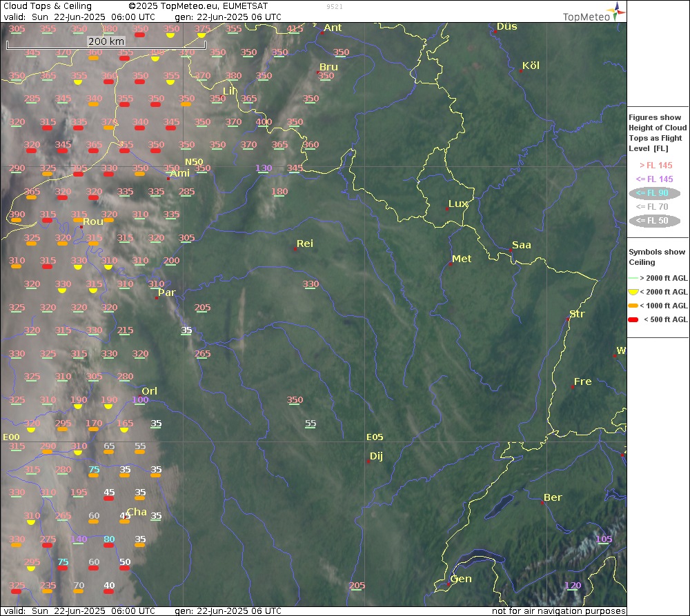Click the 'Ber' city label

point(553,497)
